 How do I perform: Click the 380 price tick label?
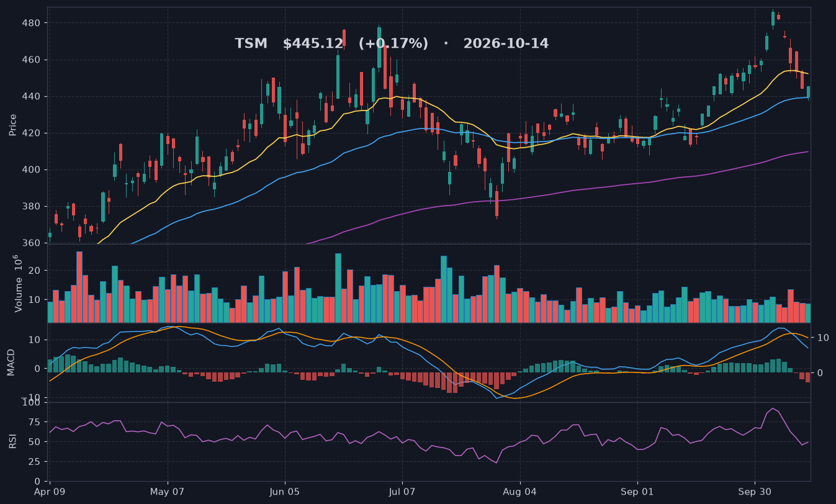click(x=31, y=207)
